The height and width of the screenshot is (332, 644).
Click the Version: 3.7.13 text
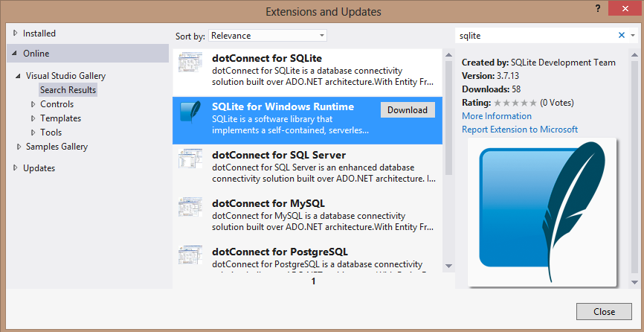[x=489, y=76]
